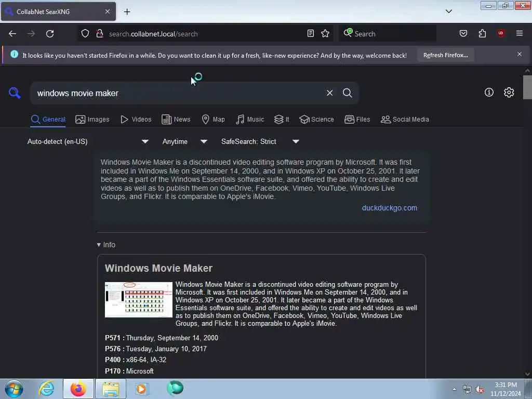This screenshot has width=532, height=399.
Task: Open a new browser tab
Action: coord(127,12)
